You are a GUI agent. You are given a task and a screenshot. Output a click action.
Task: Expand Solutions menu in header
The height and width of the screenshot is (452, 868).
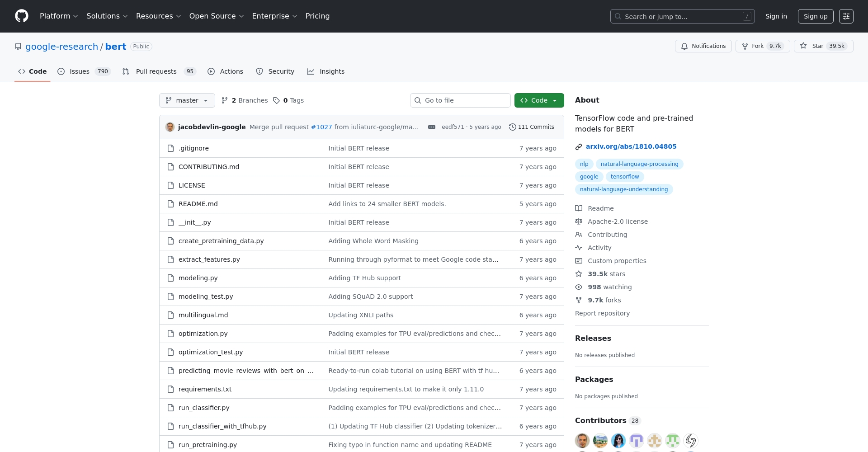coord(107,16)
